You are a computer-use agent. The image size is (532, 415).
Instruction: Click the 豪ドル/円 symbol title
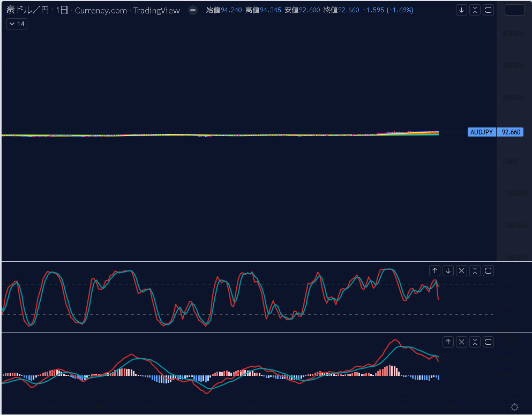pyautogui.click(x=27, y=10)
